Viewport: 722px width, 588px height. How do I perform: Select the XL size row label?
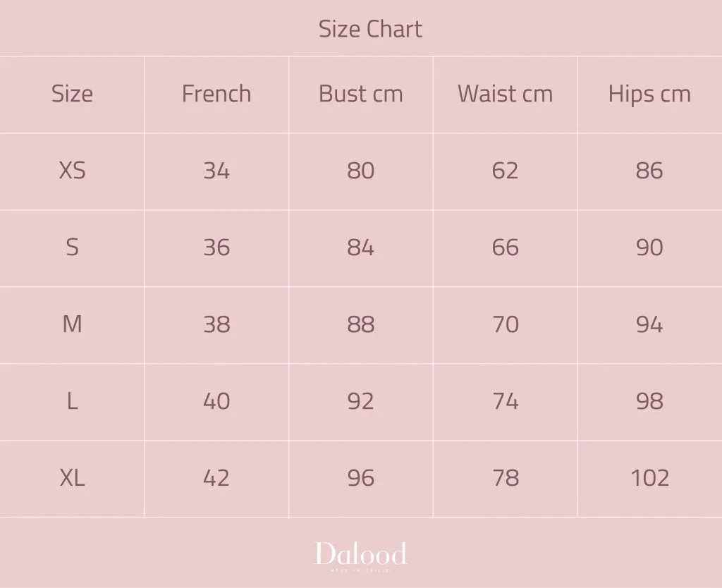point(73,477)
